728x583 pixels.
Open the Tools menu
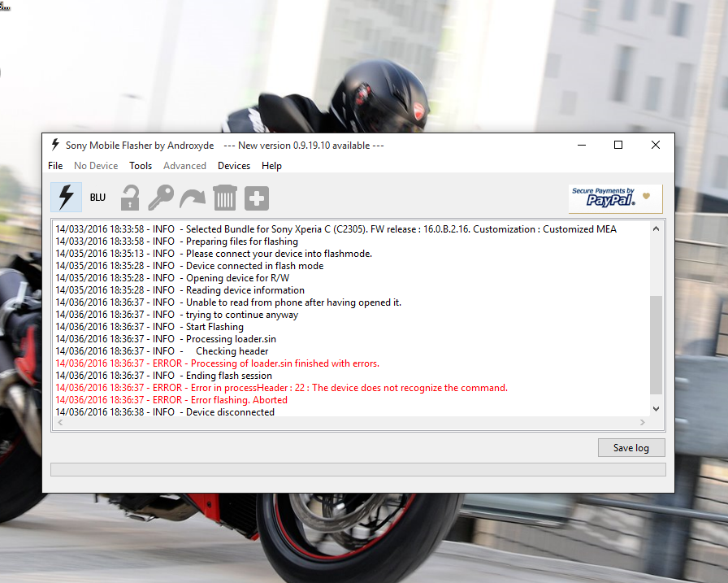point(141,166)
